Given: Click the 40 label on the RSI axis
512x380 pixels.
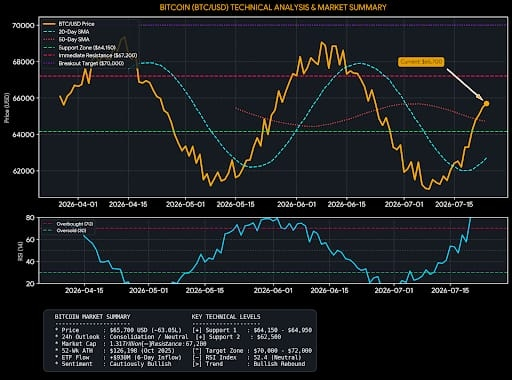Looking at the screenshot, I should 30,262.
